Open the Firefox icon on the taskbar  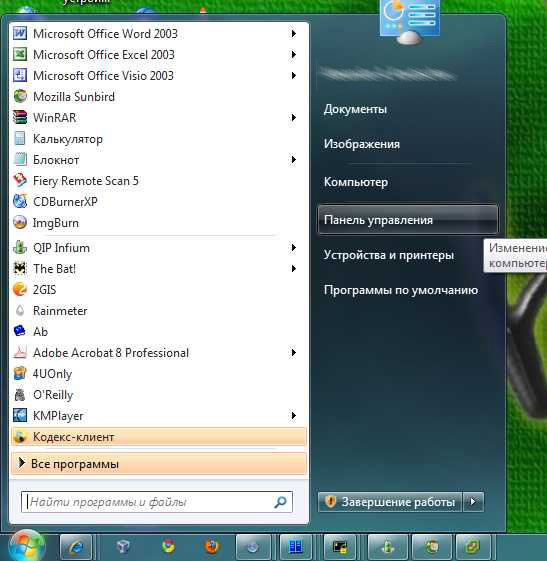click(212, 546)
